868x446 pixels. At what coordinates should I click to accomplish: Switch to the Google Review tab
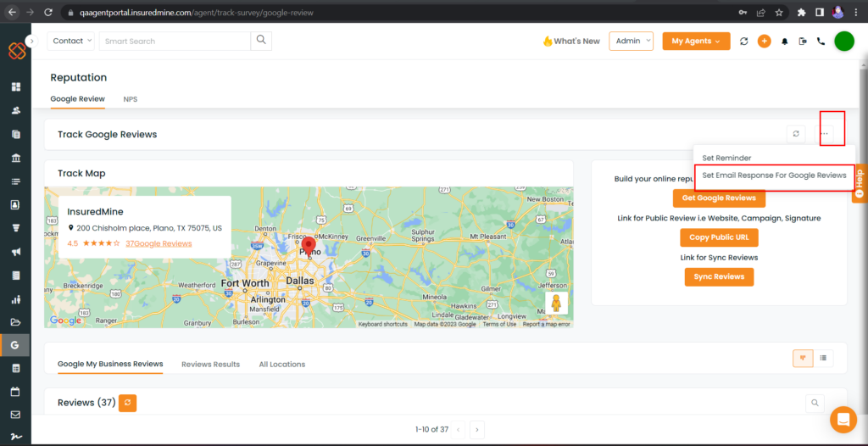pos(77,99)
